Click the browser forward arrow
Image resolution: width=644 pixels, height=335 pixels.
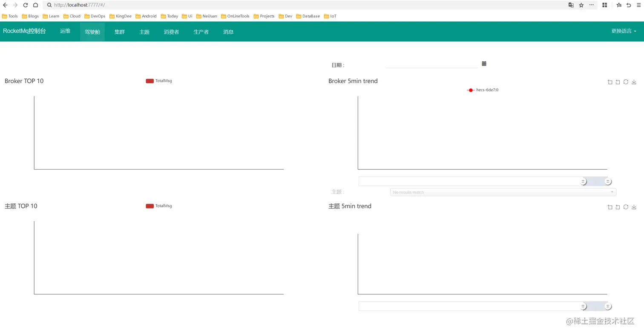[15, 5]
